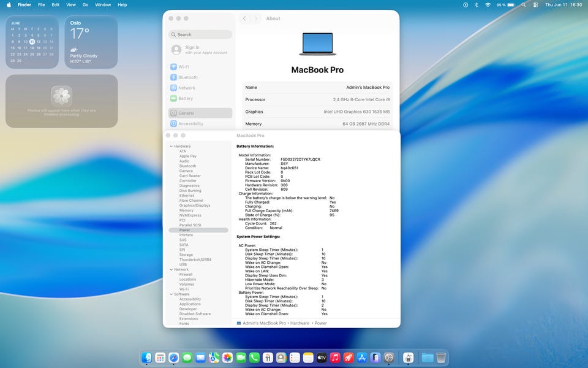Screen dimensions: 588x368
Task: Click the menu bar clock Thu Jun 11
Action: click(563, 5)
